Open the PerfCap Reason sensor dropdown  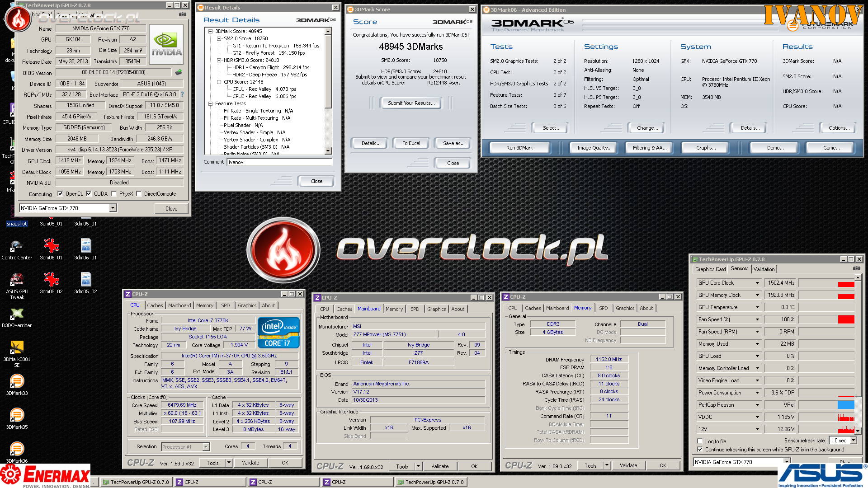coord(757,405)
